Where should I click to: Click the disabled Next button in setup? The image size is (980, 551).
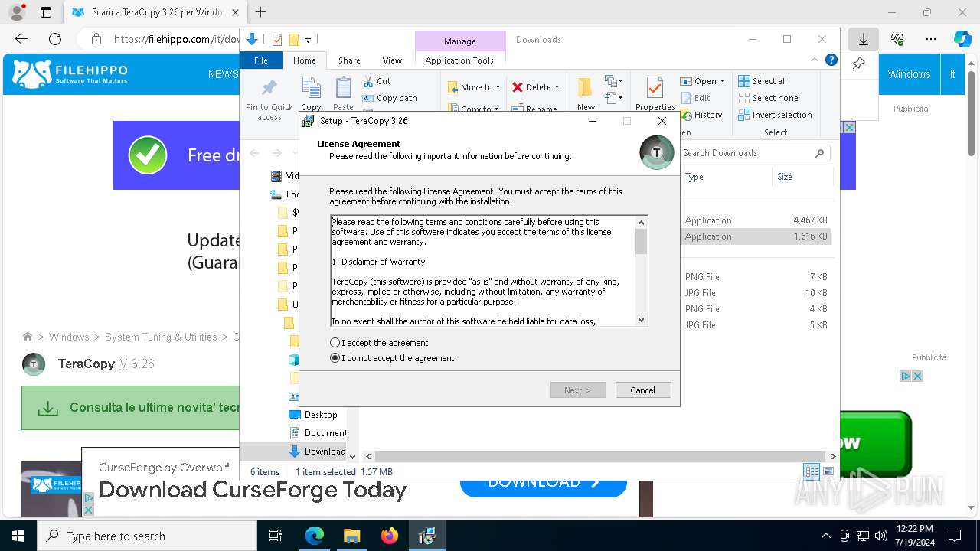click(578, 390)
